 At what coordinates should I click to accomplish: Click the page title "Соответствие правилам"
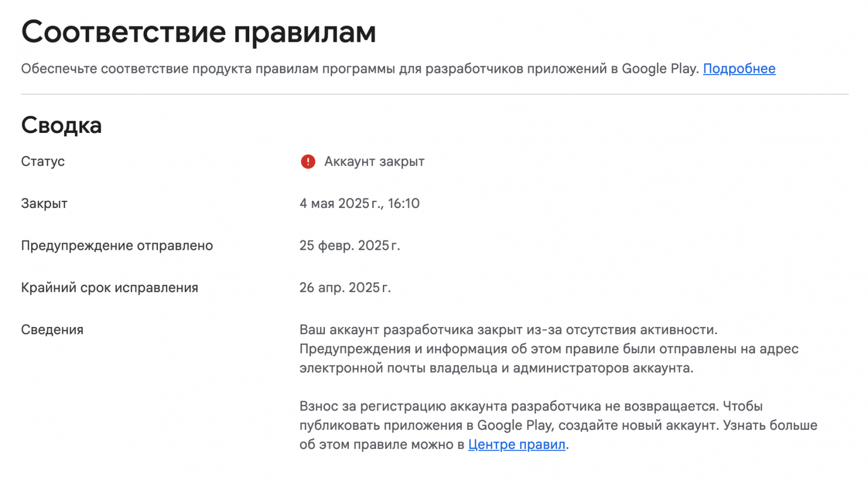pos(199,32)
